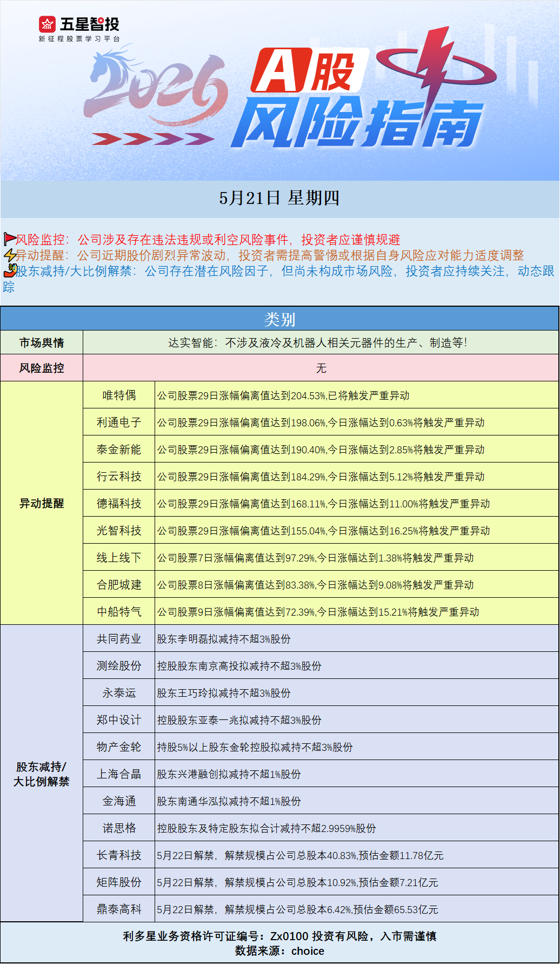This screenshot has width=560, height=964.
Task: Click stock name 诺思格
Action: 119,828
